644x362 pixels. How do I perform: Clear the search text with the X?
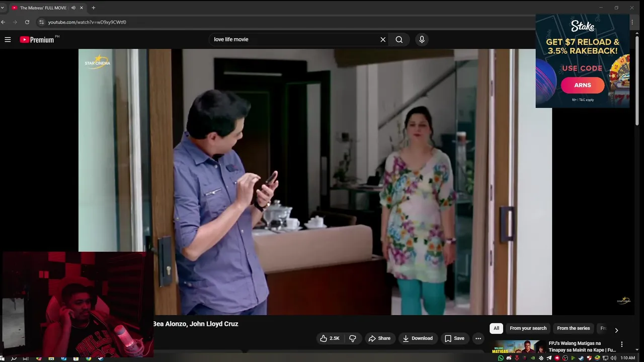point(383,39)
